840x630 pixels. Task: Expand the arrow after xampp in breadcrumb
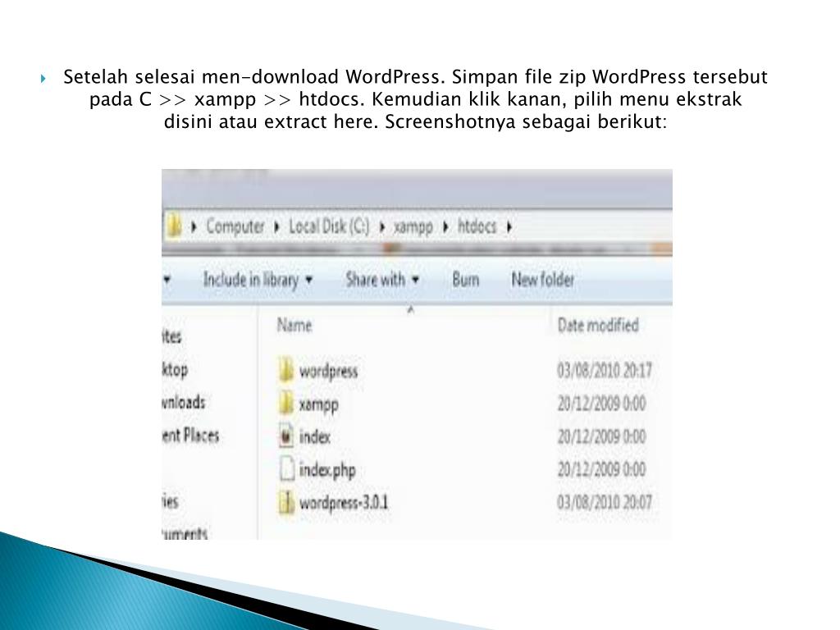445,227
